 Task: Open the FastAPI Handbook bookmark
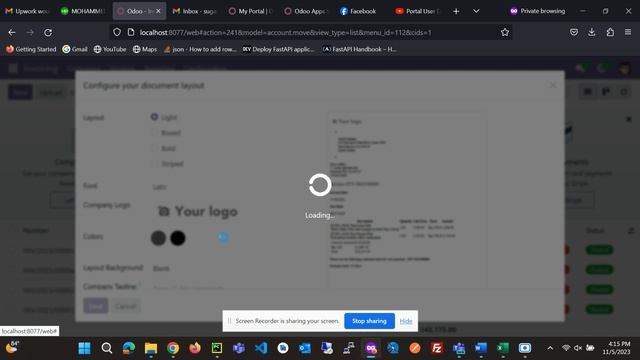[x=359, y=49]
